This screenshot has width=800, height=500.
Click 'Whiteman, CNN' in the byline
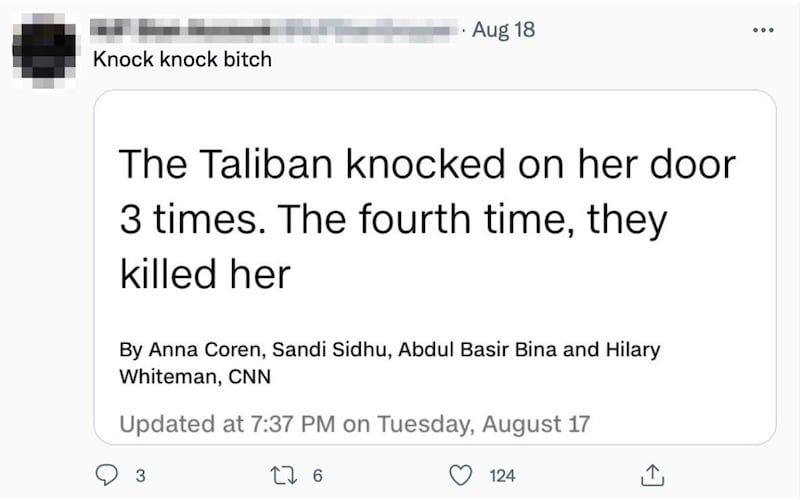click(x=195, y=377)
